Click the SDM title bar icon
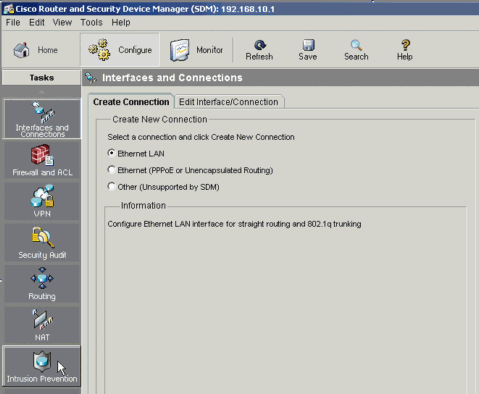 [x=8, y=9]
